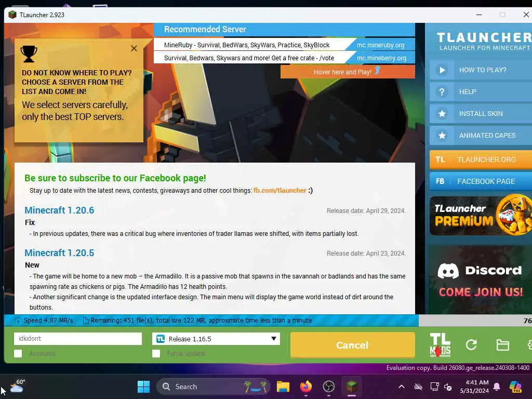Viewport: 532px width, 399px height.
Task: Click the Copilot preview icon in the tray
Action: pos(515,387)
